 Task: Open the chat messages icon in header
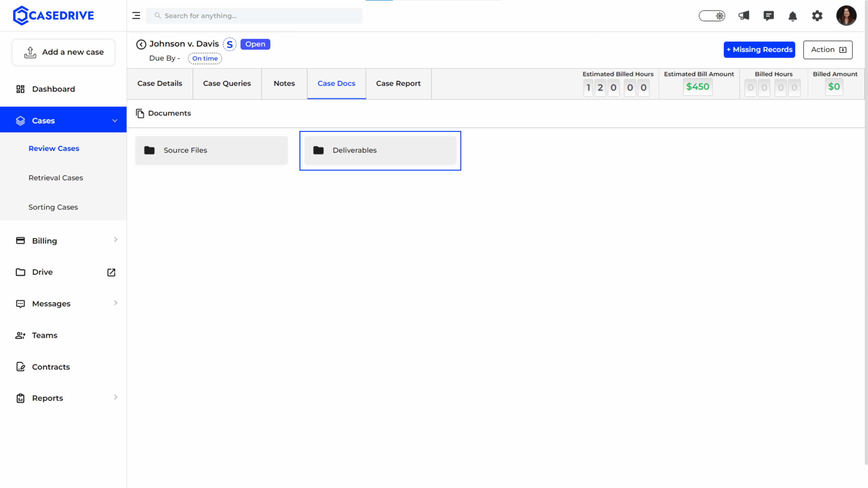click(768, 16)
